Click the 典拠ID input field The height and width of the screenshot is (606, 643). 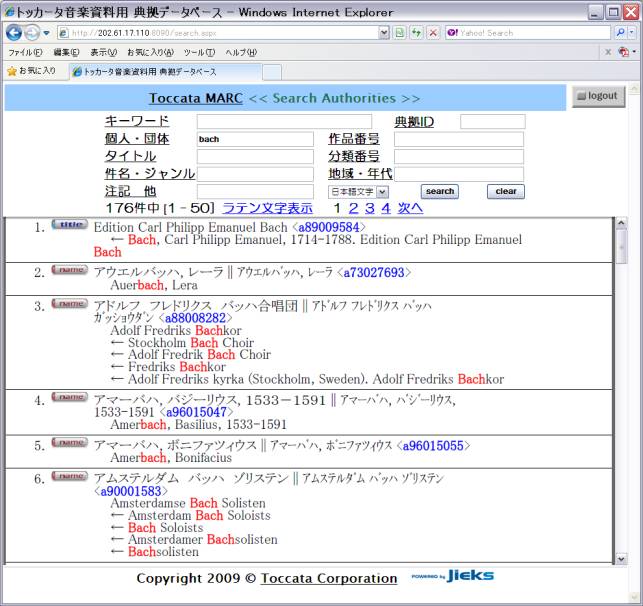coord(493,122)
